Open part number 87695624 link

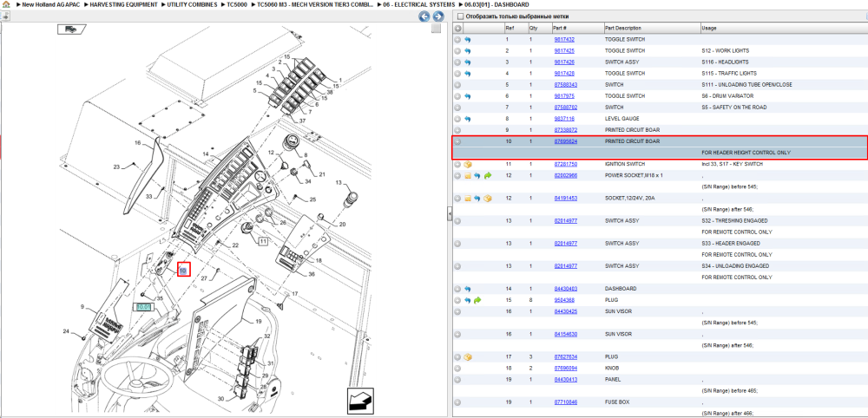pyautogui.click(x=566, y=141)
